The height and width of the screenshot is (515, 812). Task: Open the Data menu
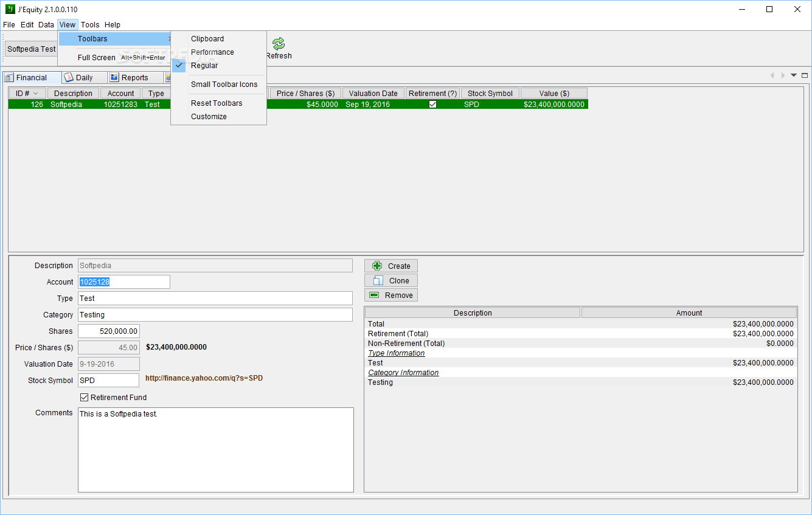pos(46,24)
